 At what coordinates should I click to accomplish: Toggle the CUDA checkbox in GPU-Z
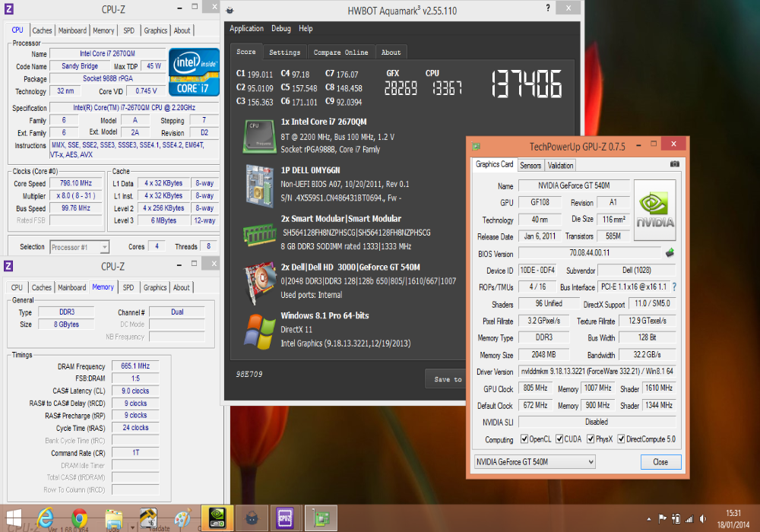(x=559, y=439)
